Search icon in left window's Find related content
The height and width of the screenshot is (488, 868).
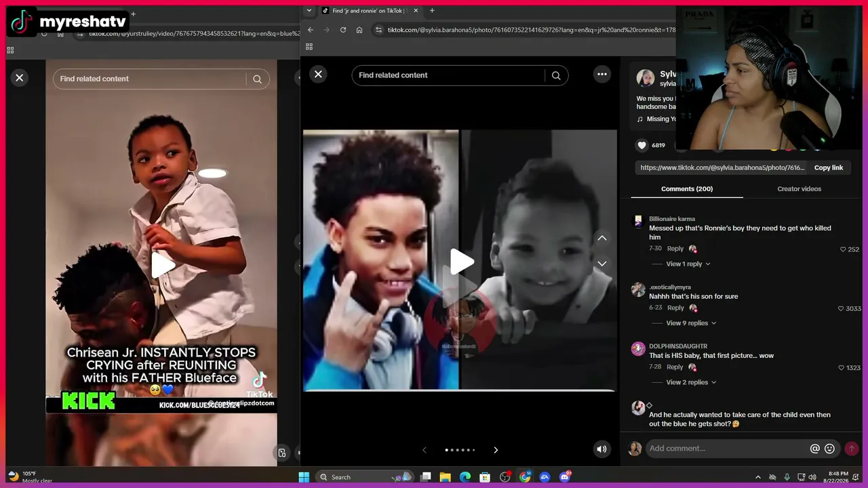click(258, 79)
